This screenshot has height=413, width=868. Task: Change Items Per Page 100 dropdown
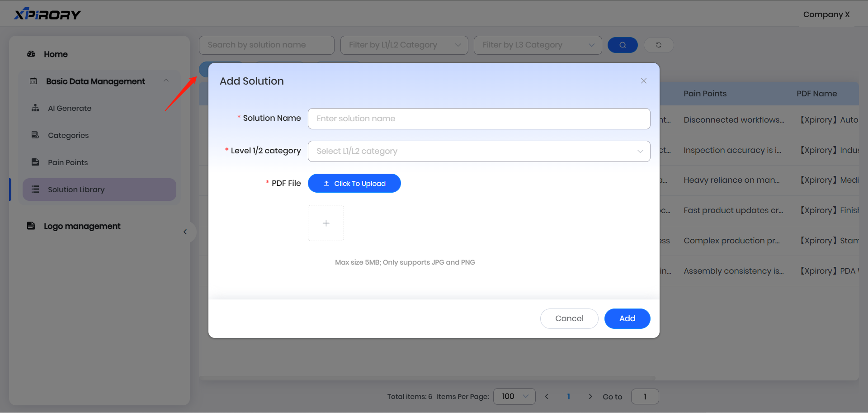pyautogui.click(x=514, y=397)
